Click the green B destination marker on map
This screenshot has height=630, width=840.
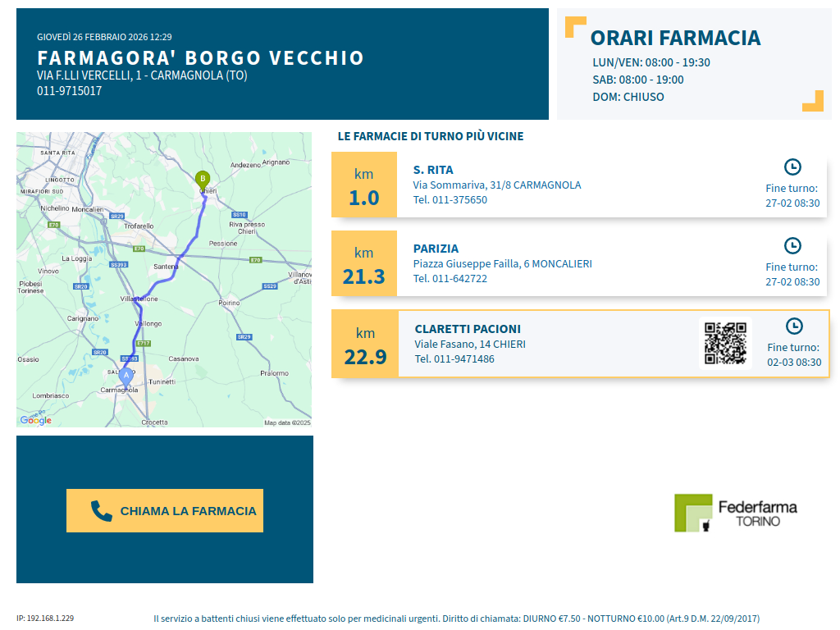click(203, 179)
